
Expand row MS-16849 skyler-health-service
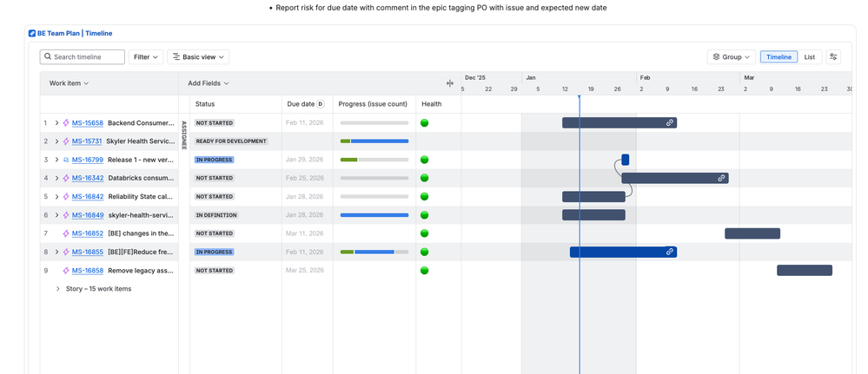[56, 215]
